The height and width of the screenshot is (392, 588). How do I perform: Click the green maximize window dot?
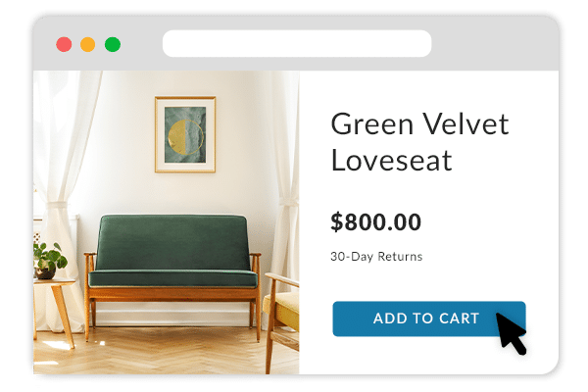click(x=113, y=44)
